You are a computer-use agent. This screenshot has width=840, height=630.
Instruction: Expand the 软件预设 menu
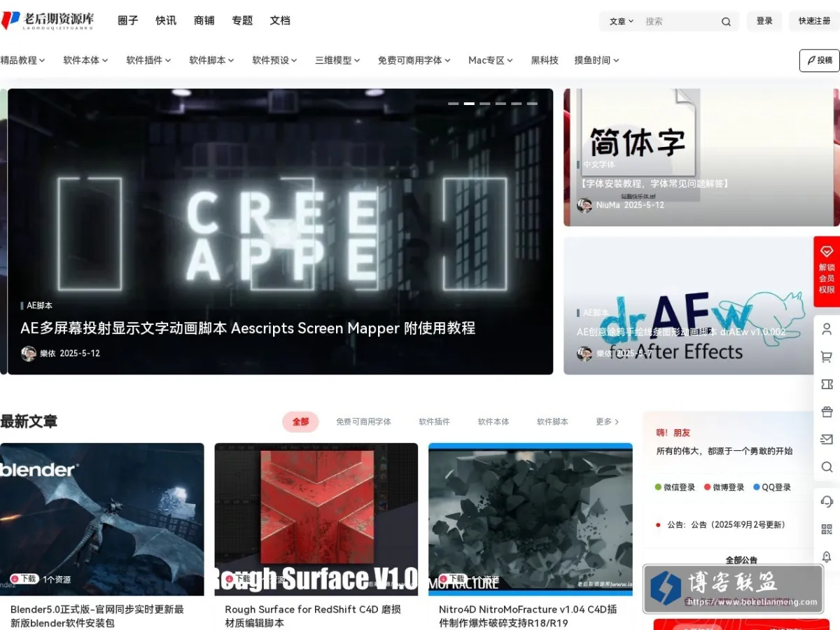(274, 60)
